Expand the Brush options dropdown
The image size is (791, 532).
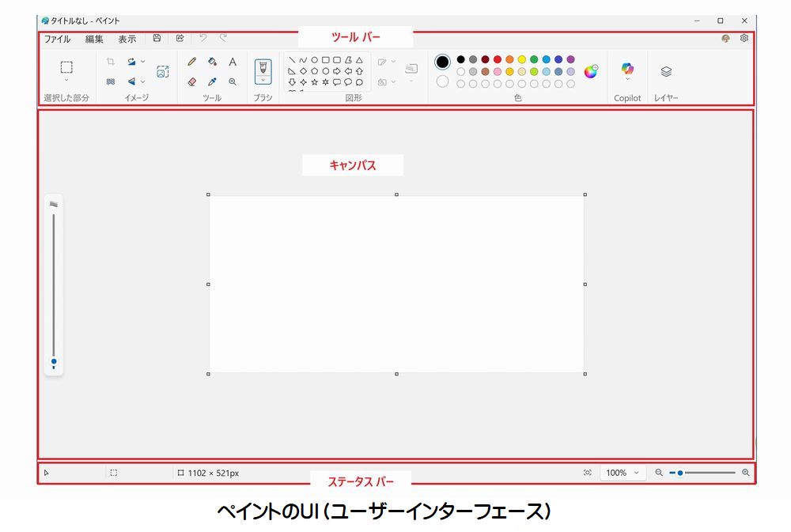[x=263, y=80]
